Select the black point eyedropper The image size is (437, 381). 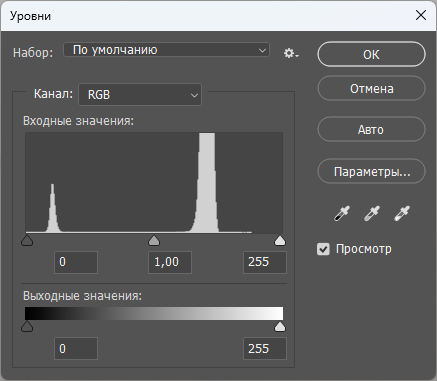(x=342, y=214)
